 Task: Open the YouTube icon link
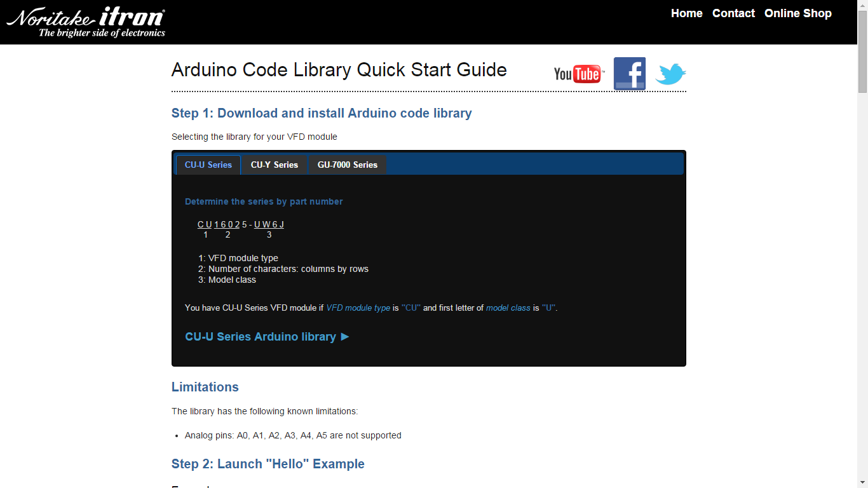click(579, 74)
